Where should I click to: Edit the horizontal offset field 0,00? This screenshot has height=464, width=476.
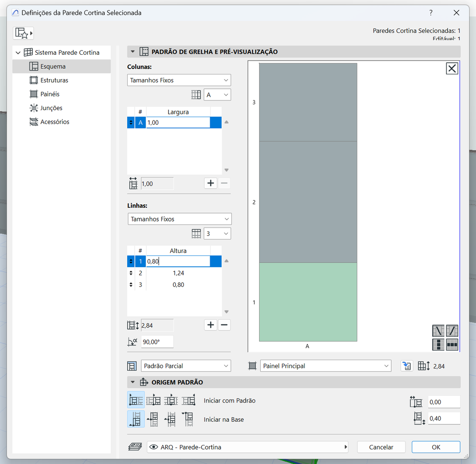444,402
